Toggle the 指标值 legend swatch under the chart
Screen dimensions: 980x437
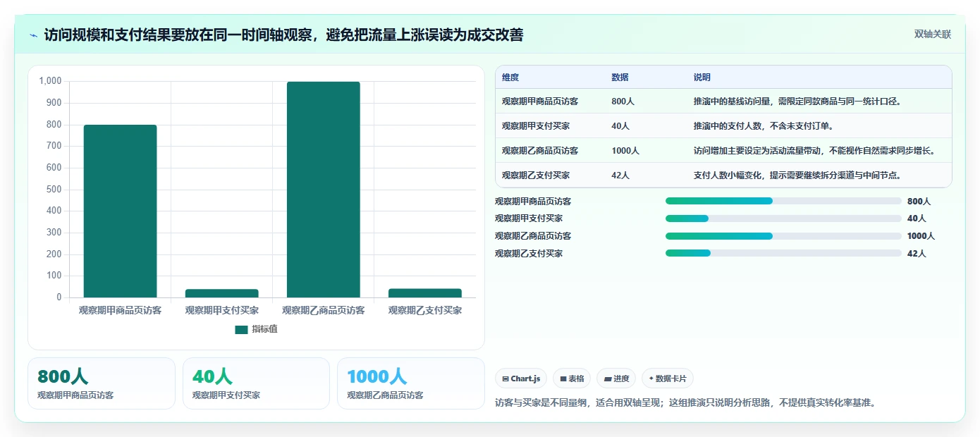coord(241,329)
